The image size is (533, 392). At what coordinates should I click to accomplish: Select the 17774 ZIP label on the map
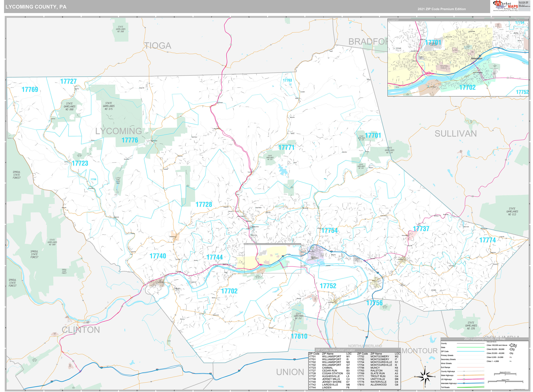tap(488, 240)
